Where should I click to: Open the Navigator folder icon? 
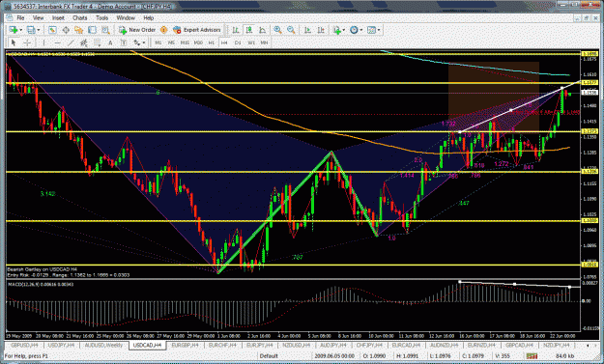[79, 30]
